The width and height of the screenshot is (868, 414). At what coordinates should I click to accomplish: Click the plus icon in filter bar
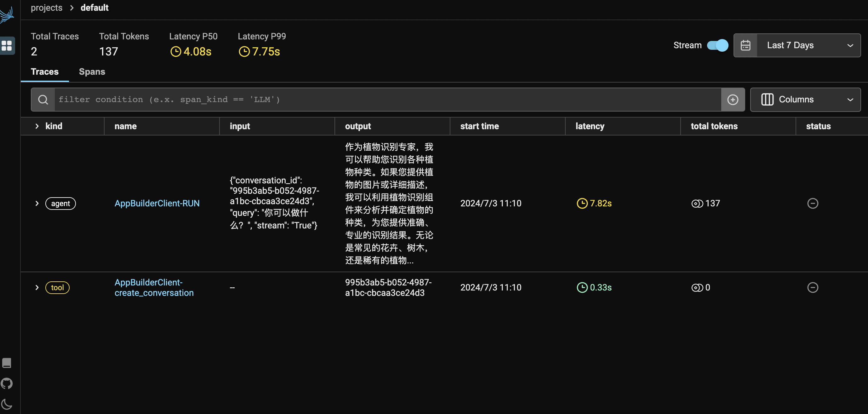tap(733, 100)
